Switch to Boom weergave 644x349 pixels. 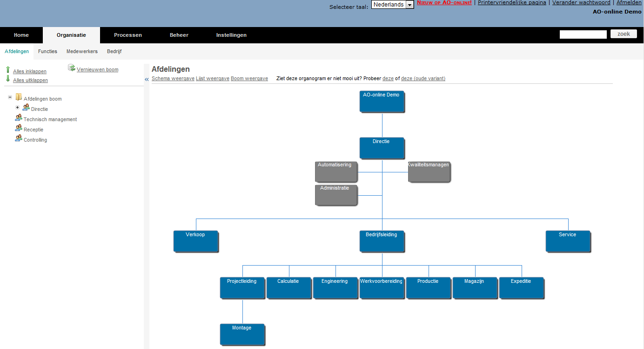(249, 79)
